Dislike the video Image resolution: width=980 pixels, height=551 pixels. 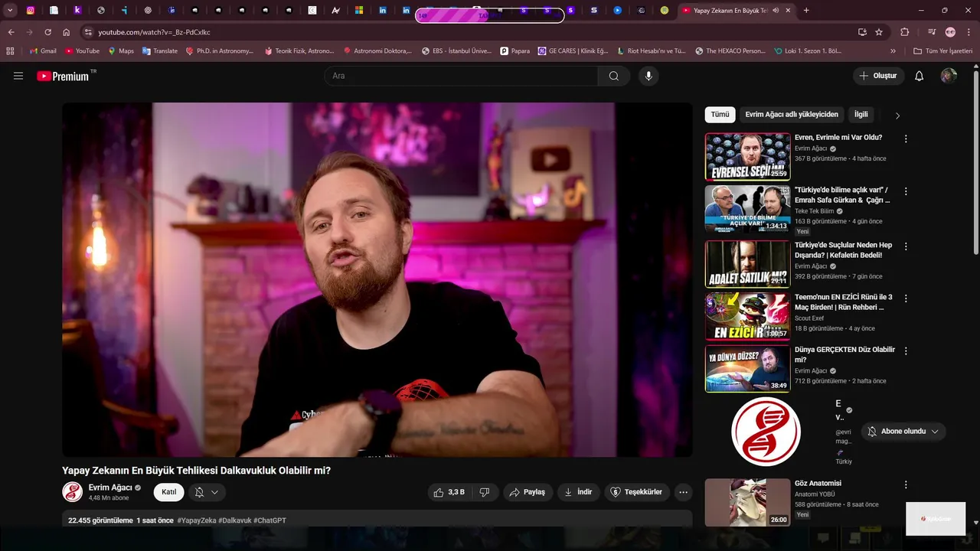click(x=485, y=492)
